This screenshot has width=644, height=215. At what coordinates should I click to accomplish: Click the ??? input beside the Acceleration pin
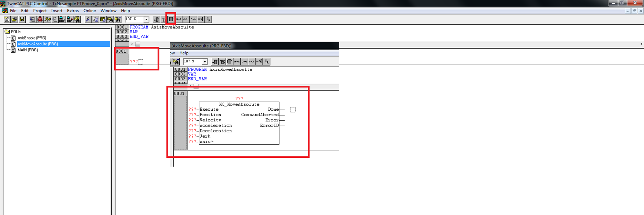tap(193, 126)
